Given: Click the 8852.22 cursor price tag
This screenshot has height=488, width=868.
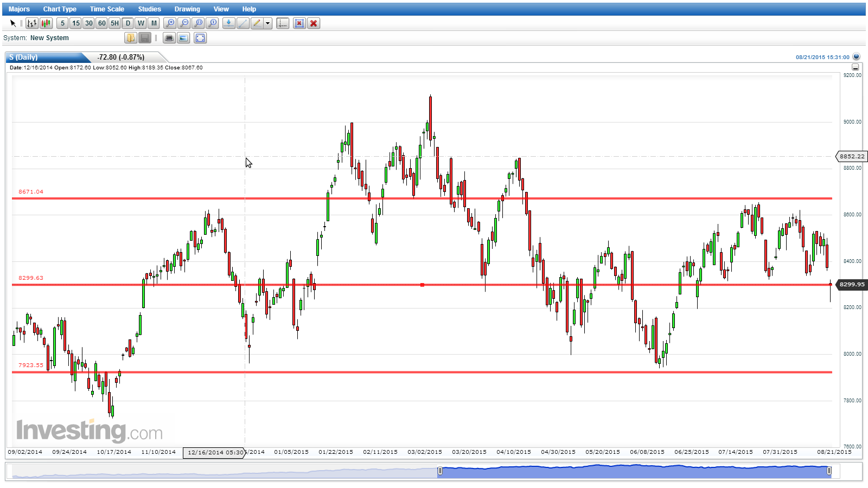Looking at the screenshot, I should coord(852,156).
